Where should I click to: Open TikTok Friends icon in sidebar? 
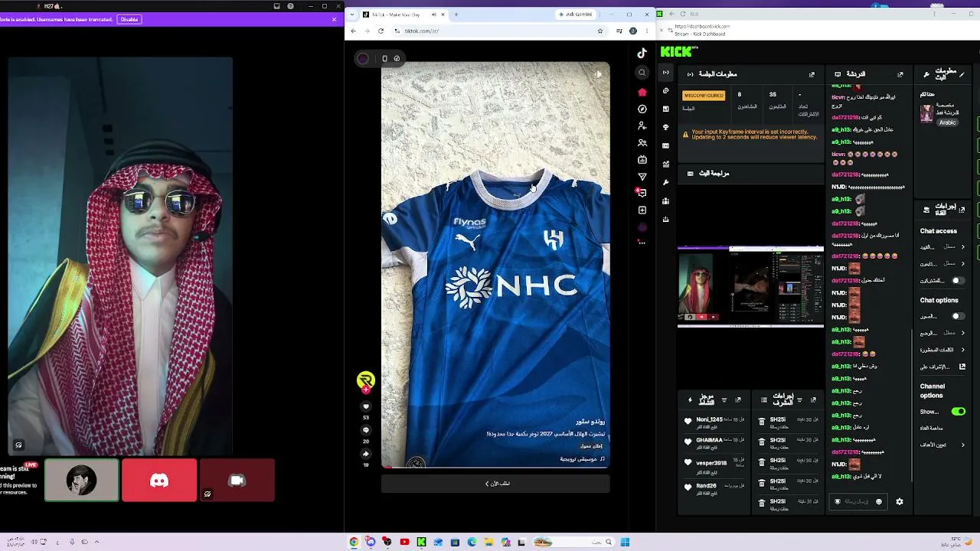point(642,143)
